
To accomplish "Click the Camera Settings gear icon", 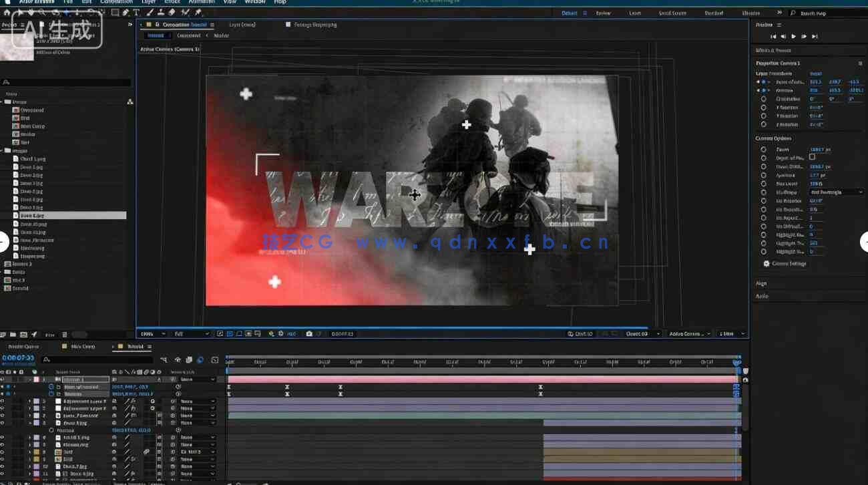I will (767, 264).
